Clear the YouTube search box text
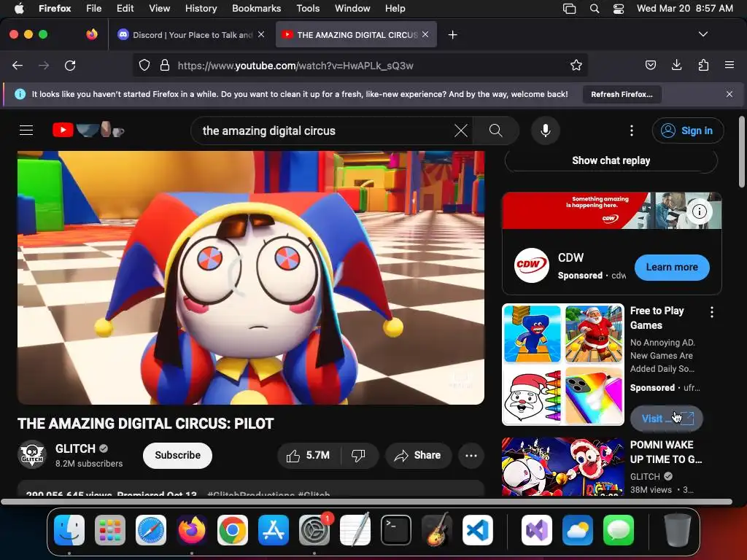The image size is (747, 560). [461, 131]
